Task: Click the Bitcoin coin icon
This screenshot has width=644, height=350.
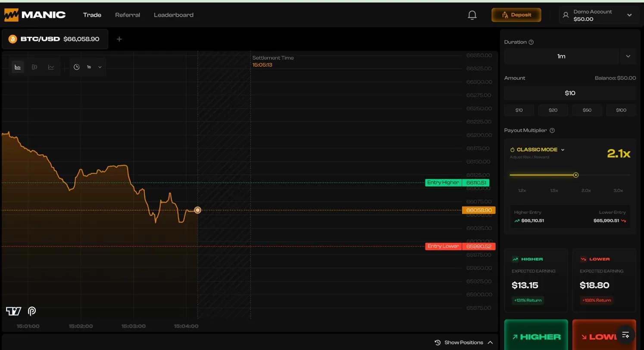Action: tap(13, 39)
